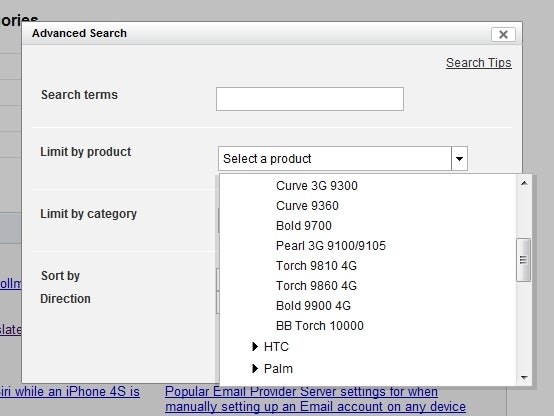Close the Advanced Search dialog
Screen dimensions: 554x416
tap(503, 34)
